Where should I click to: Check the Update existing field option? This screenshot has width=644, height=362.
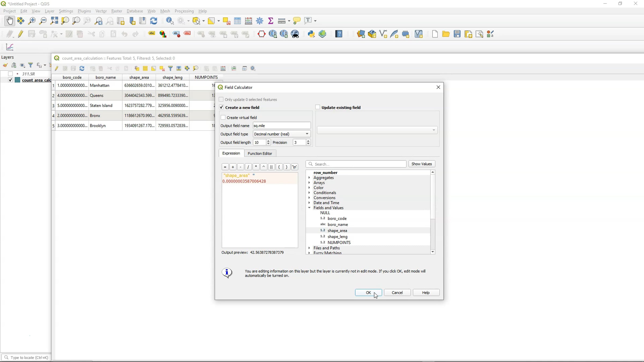[x=318, y=107]
